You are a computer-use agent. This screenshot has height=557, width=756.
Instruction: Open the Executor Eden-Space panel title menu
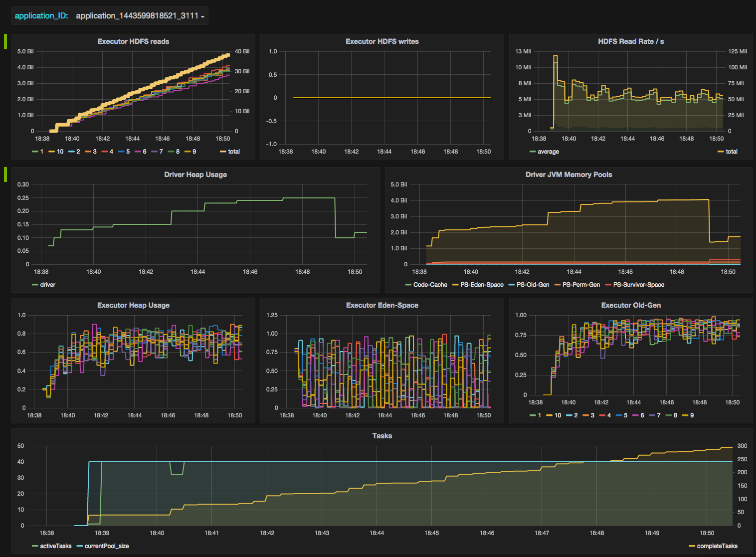[382, 305]
